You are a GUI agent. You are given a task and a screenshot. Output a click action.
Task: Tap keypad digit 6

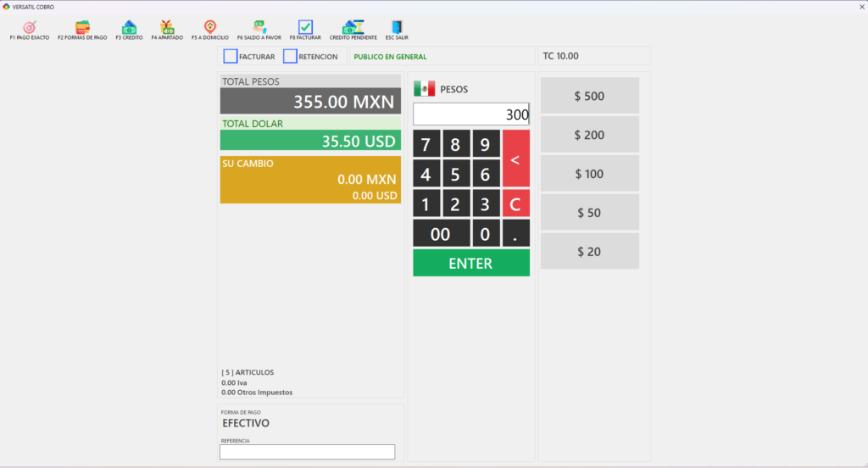pyautogui.click(x=486, y=174)
